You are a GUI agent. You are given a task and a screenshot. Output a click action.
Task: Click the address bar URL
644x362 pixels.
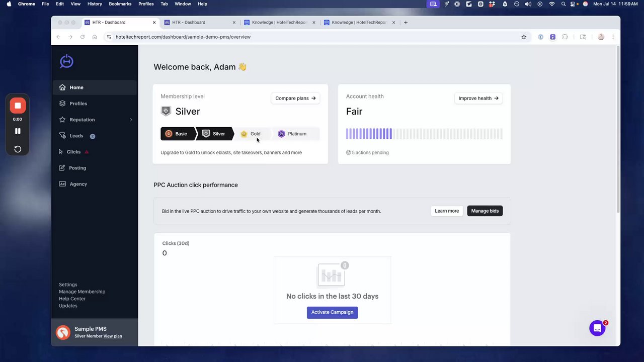183,37
